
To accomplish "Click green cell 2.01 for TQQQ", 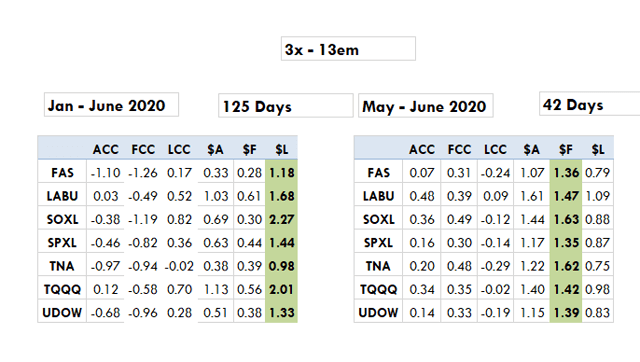I will click(282, 289).
